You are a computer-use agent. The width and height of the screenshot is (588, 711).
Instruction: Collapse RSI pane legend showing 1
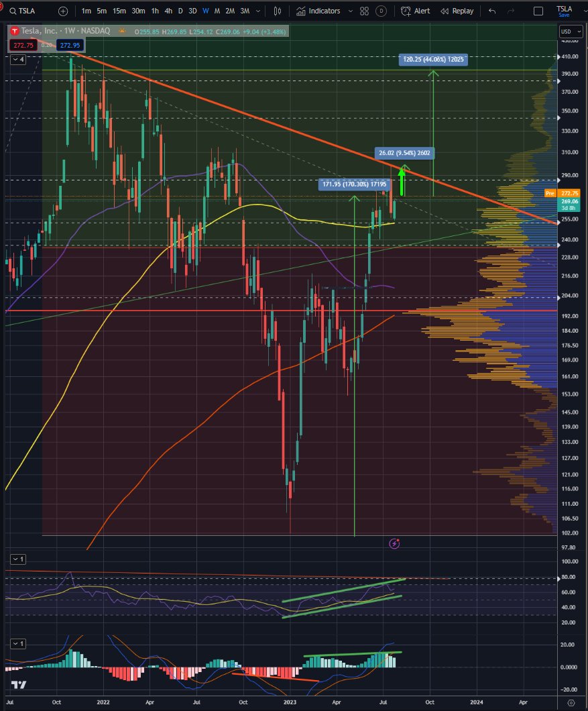pos(17,559)
